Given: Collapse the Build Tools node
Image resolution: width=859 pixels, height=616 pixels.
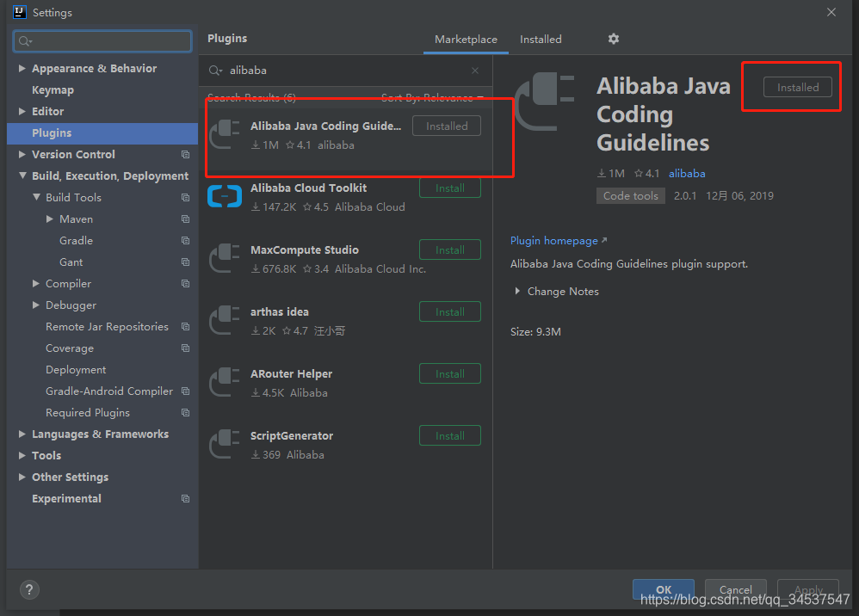Looking at the screenshot, I should pyautogui.click(x=36, y=197).
